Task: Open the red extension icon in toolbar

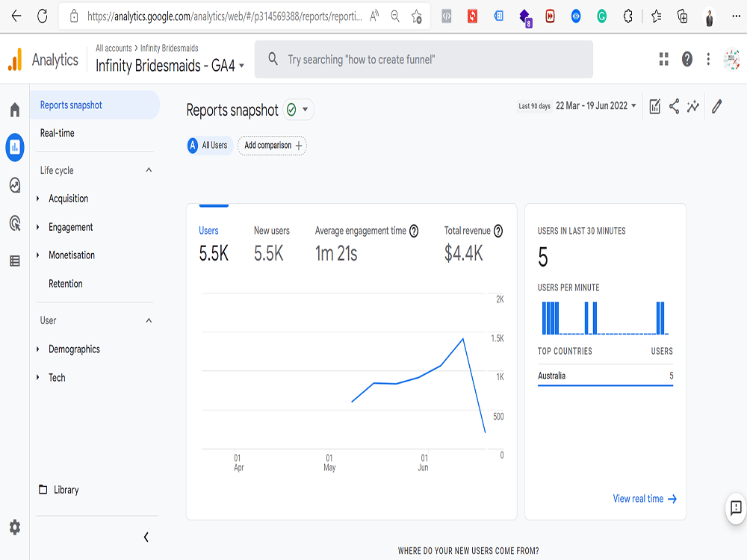Action: (x=472, y=16)
